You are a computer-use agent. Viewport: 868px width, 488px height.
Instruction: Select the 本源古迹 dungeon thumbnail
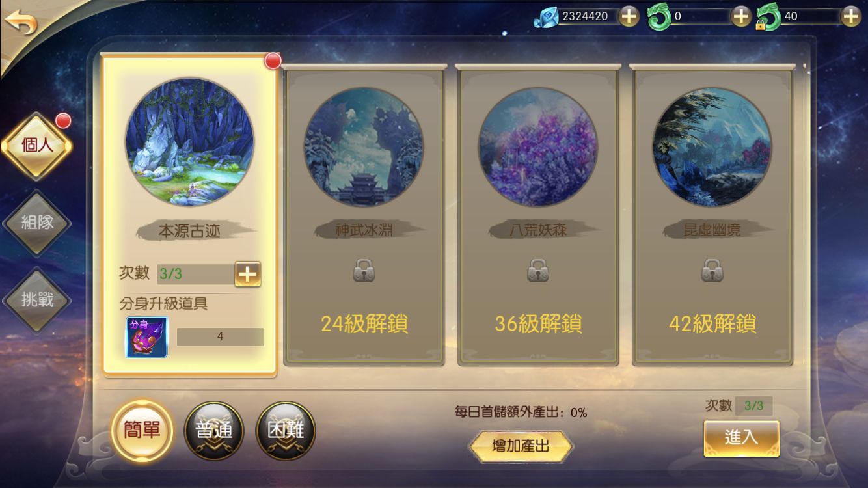(189, 142)
